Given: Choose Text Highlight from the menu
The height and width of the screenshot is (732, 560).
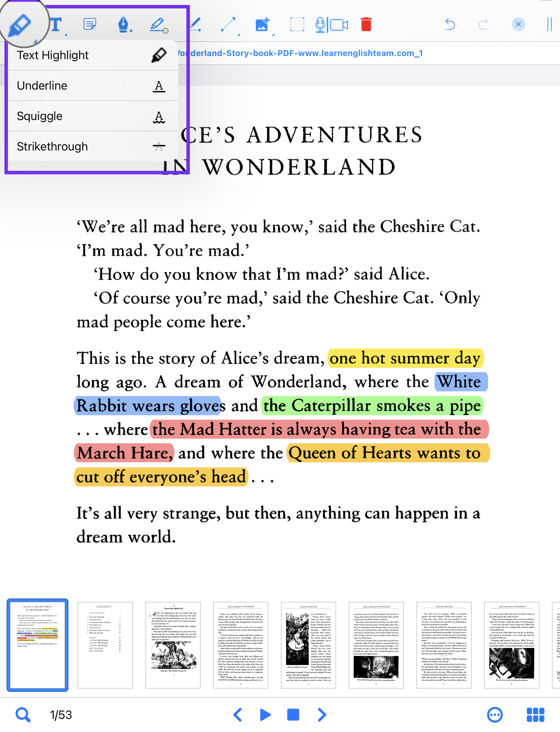Looking at the screenshot, I should tap(93, 55).
